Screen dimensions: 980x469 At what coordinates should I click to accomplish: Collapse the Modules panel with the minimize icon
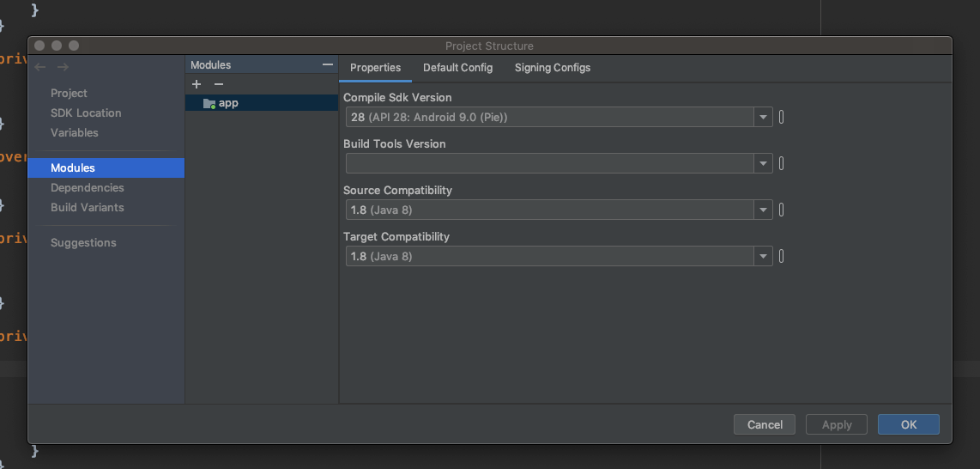coord(327,64)
